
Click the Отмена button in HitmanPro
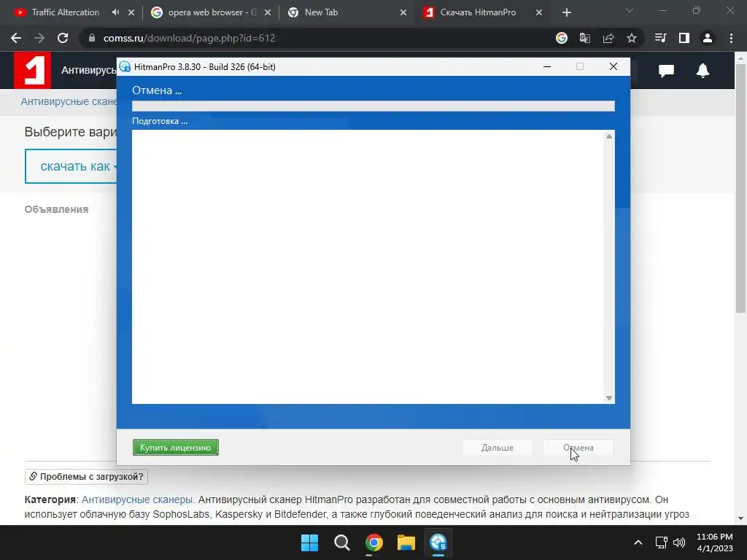pyautogui.click(x=578, y=448)
